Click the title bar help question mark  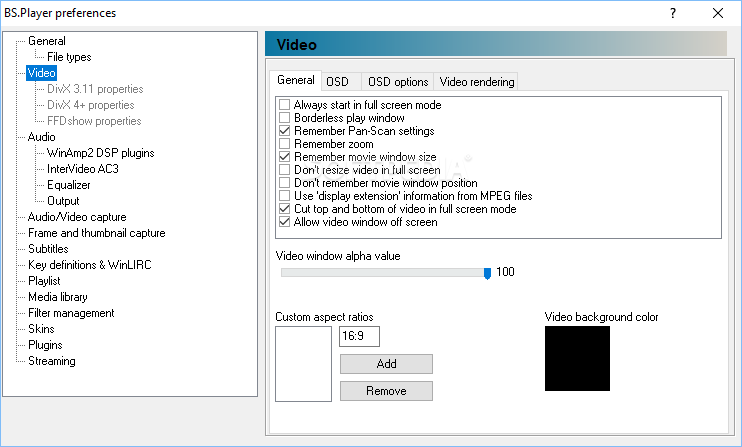click(673, 13)
